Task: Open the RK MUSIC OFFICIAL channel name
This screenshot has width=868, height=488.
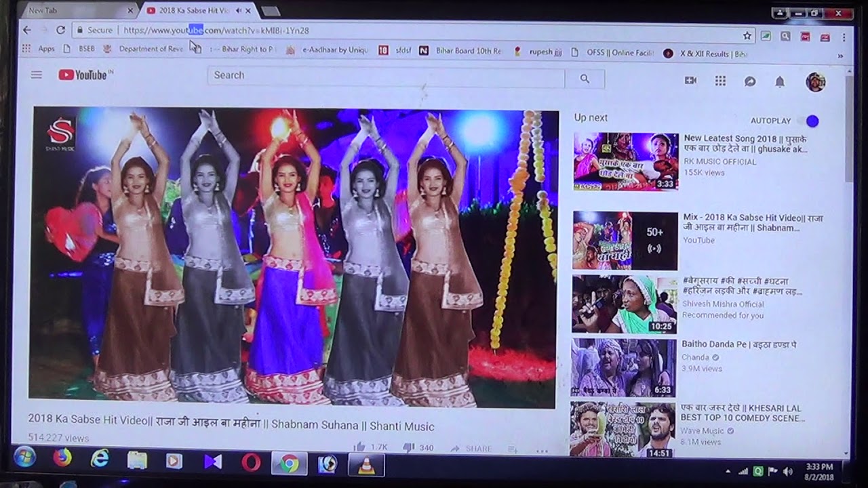Action: pos(719,161)
